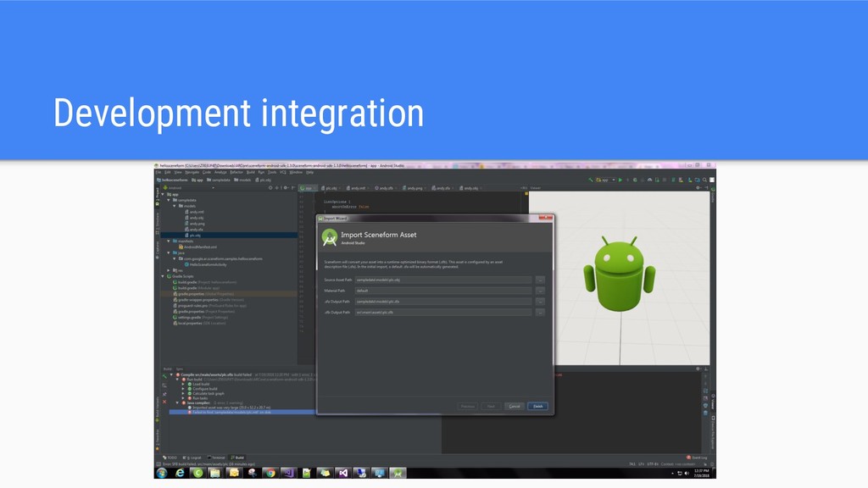Expand the res folder
Image resolution: width=868 pixels, height=488 pixels.
(x=169, y=270)
